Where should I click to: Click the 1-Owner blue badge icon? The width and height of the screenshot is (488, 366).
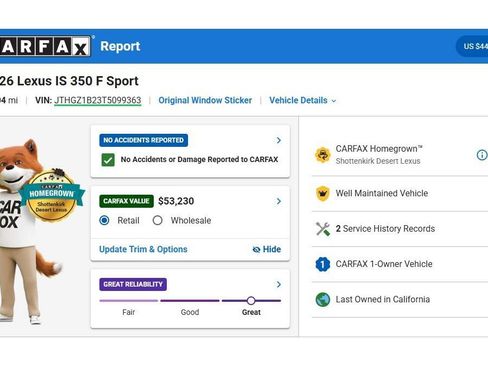tap(323, 264)
